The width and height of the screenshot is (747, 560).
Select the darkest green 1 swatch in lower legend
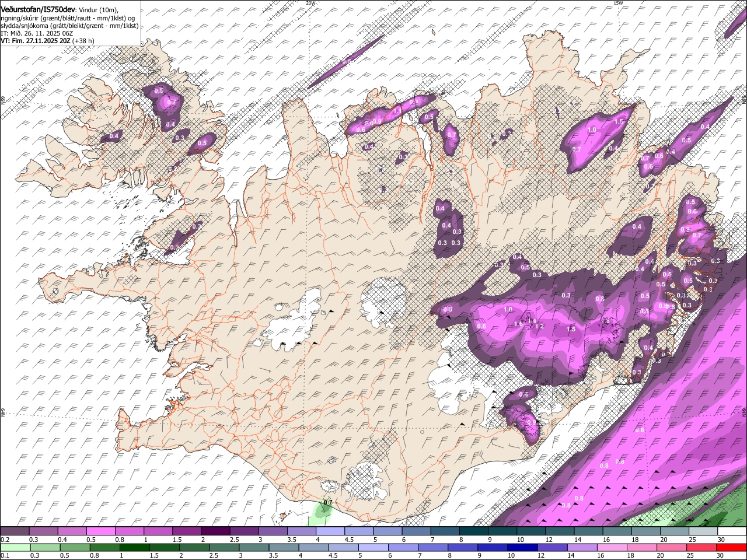134,547
